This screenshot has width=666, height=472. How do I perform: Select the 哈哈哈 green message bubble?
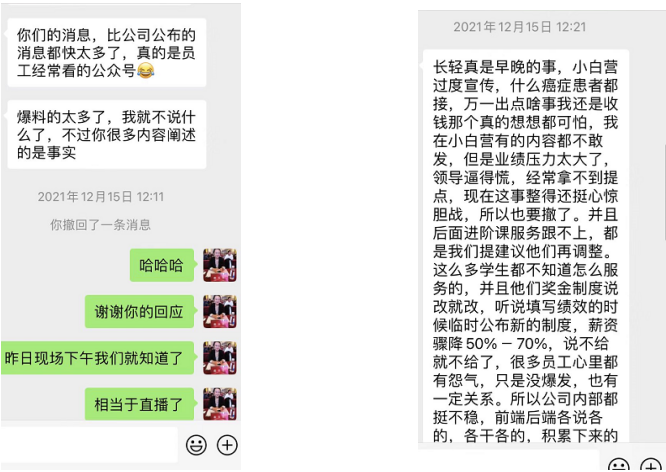point(162,265)
